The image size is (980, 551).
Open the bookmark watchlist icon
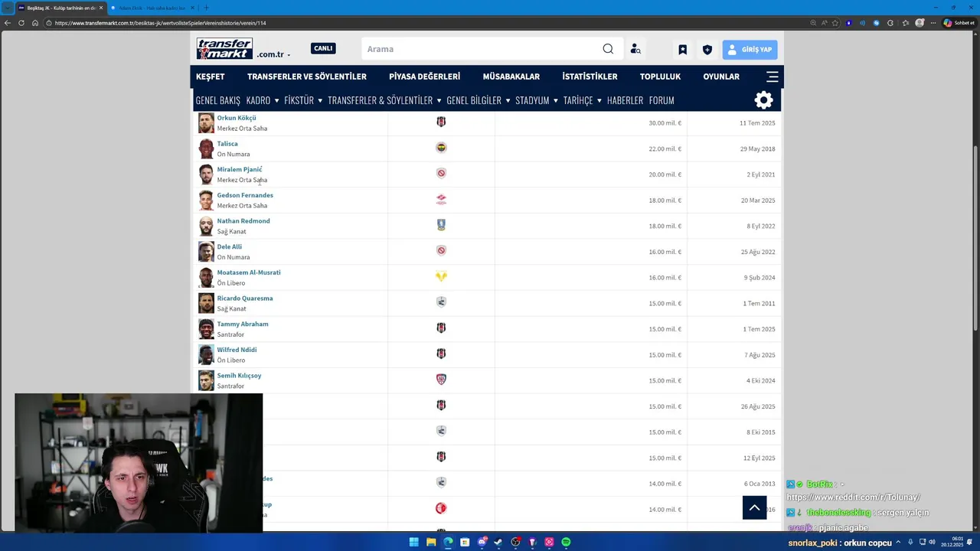pyautogui.click(x=683, y=50)
